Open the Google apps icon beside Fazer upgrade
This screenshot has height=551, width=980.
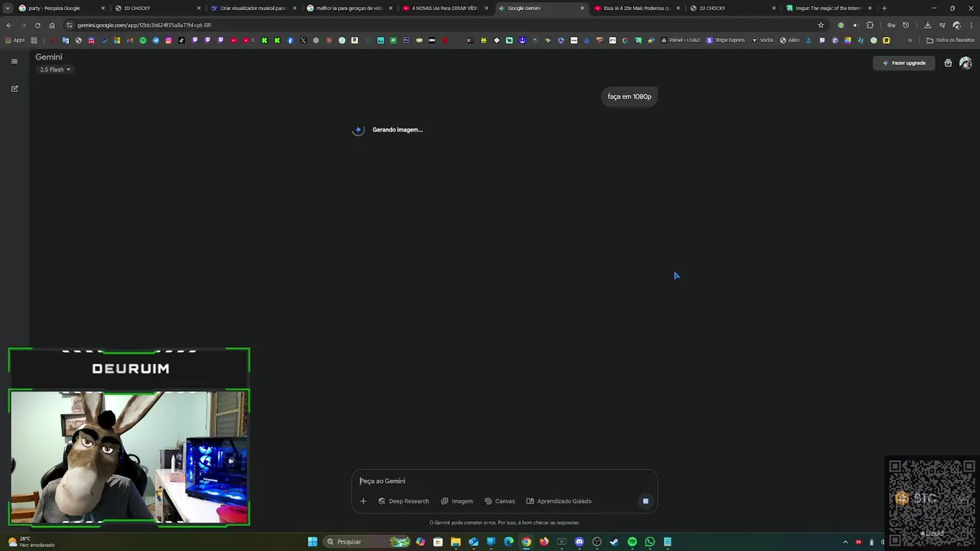[948, 63]
